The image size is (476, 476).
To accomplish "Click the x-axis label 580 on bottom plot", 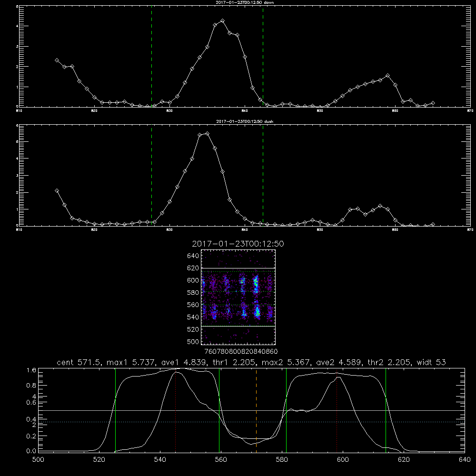I will tap(282, 460).
